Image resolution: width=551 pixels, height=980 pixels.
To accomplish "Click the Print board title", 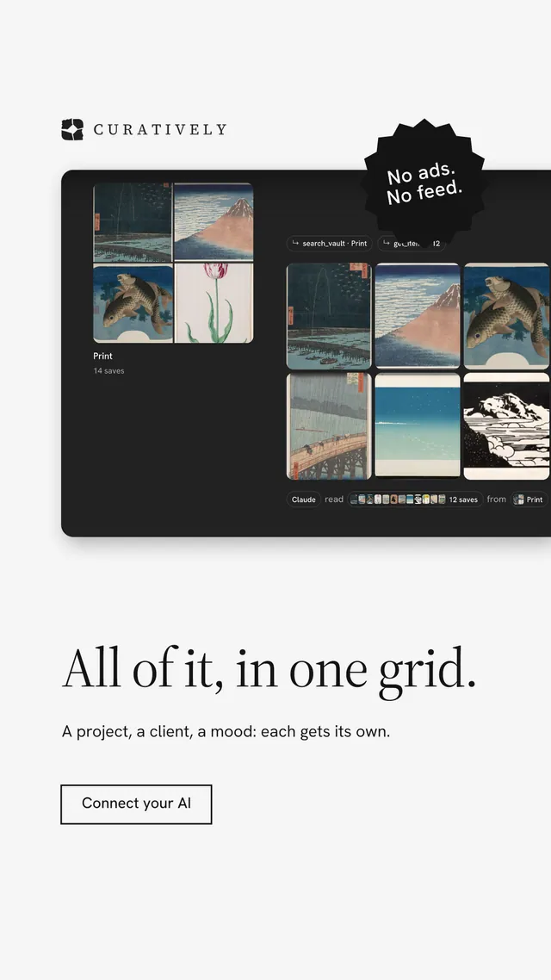I will pos(103,356).
